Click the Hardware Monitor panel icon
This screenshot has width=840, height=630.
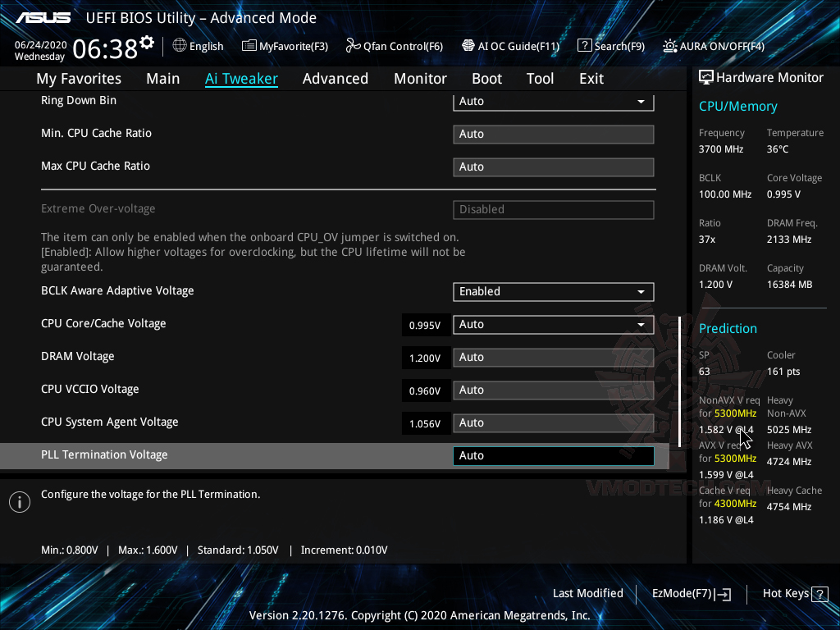706,76
